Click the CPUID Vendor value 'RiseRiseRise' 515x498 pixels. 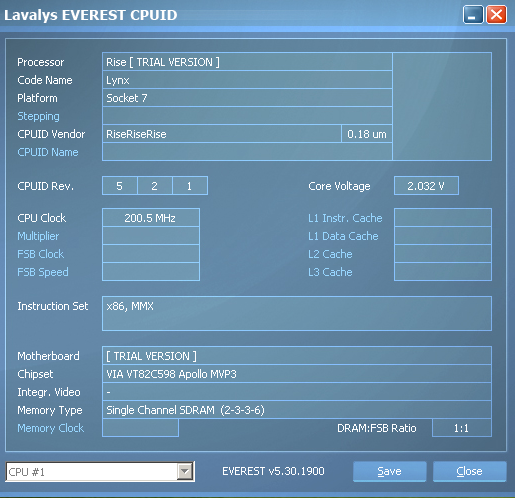[x=222, y=134]
